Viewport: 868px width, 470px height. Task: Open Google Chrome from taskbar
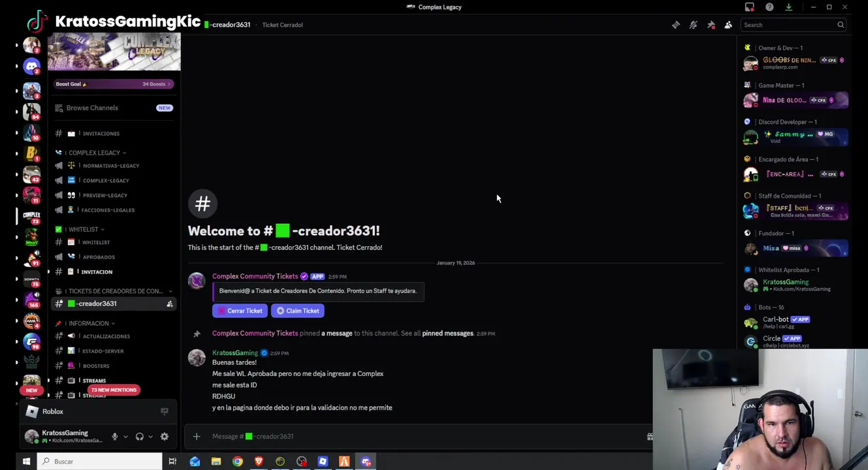click(237, 462)
